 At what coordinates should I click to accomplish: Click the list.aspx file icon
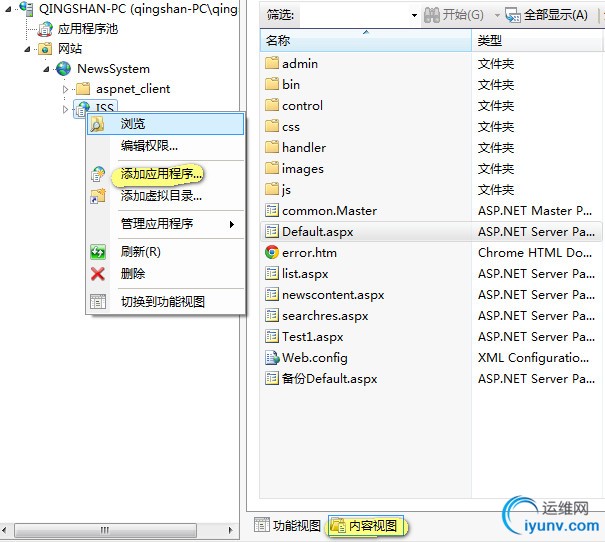pos(272,273)
